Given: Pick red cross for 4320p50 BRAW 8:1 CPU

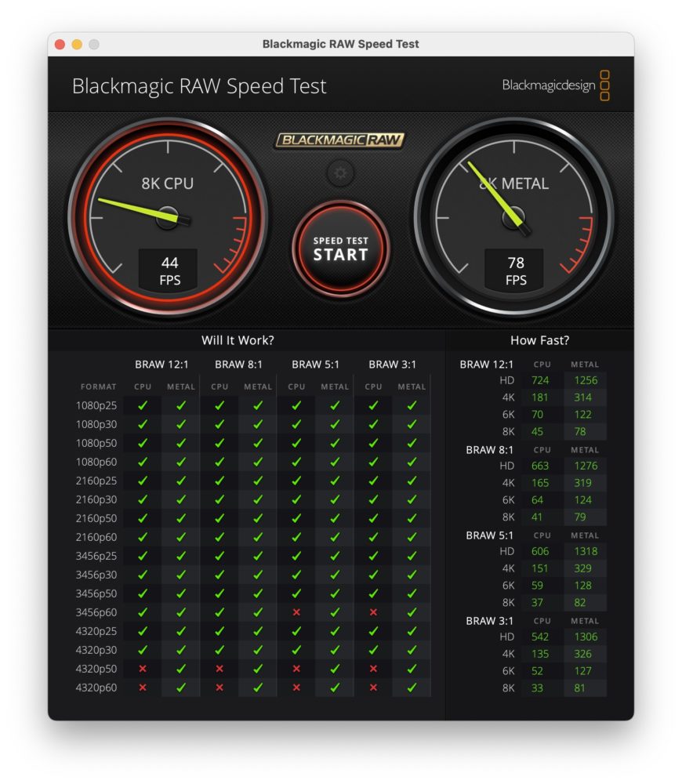Looking at the screenshot, I should coord(219,669).
